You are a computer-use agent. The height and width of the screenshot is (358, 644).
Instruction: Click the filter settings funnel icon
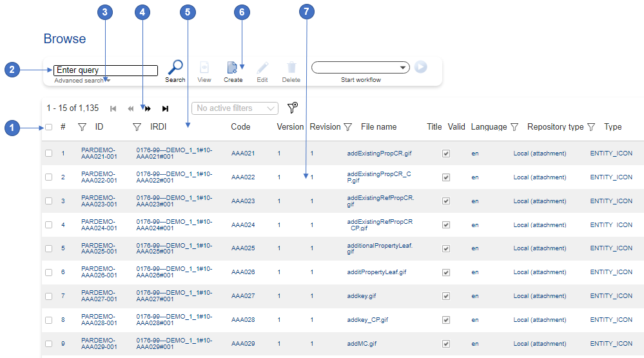(x=293, y=108)
